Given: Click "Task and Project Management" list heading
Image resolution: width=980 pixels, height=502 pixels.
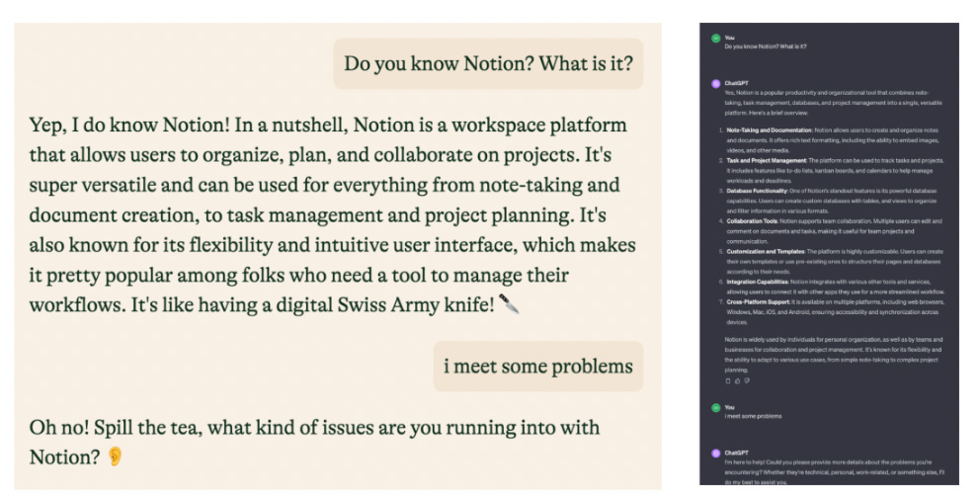Looking at the screenshot, I should tap(767, 161).
